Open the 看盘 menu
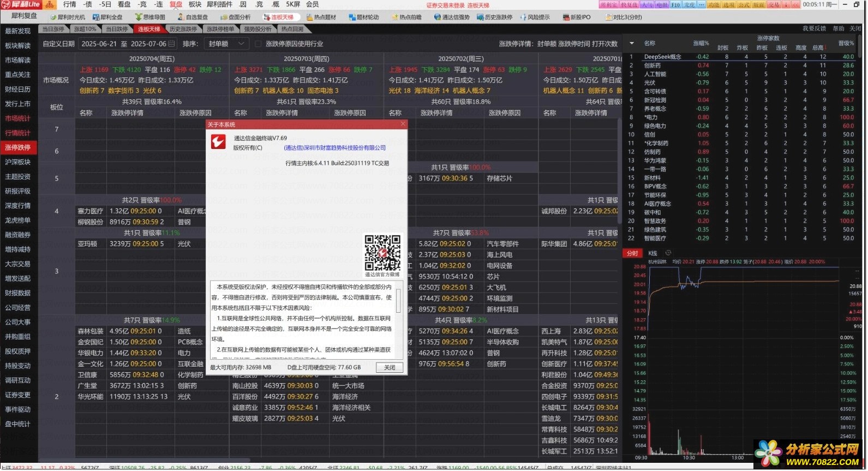This screenshot has height=471, width=868. pyautogui.click(x=124, y=4)
